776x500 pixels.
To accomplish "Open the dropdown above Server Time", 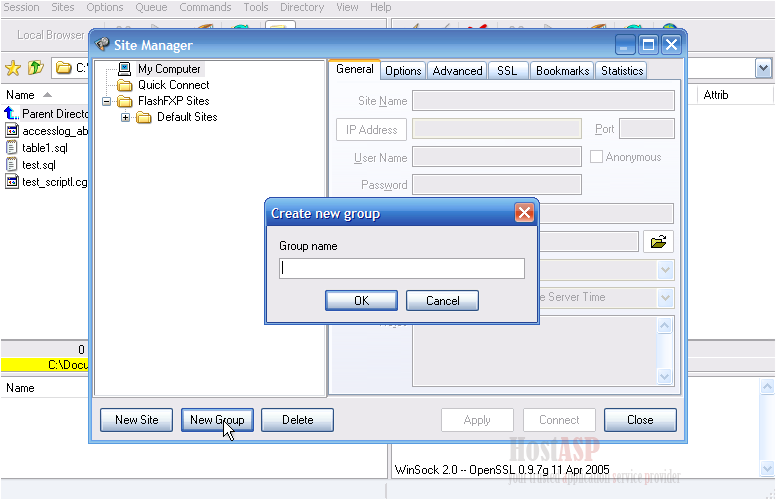I will [665, 270].
